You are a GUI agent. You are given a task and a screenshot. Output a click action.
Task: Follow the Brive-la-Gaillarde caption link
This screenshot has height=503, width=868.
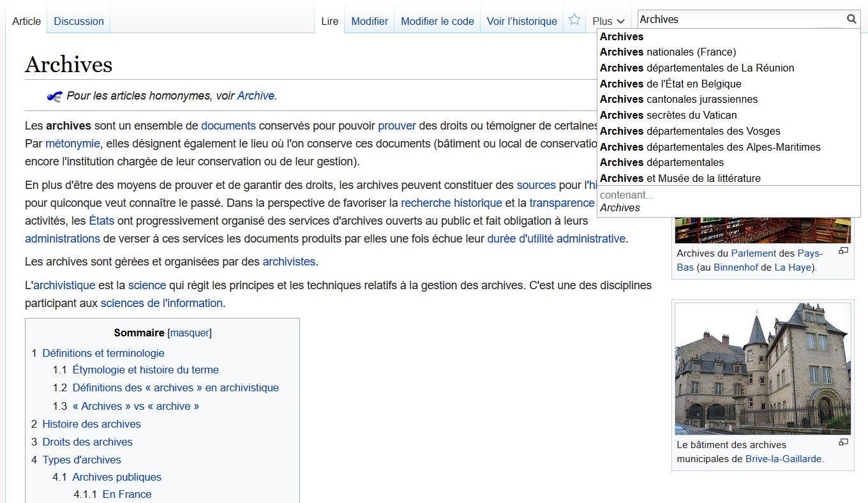(783, 458)
